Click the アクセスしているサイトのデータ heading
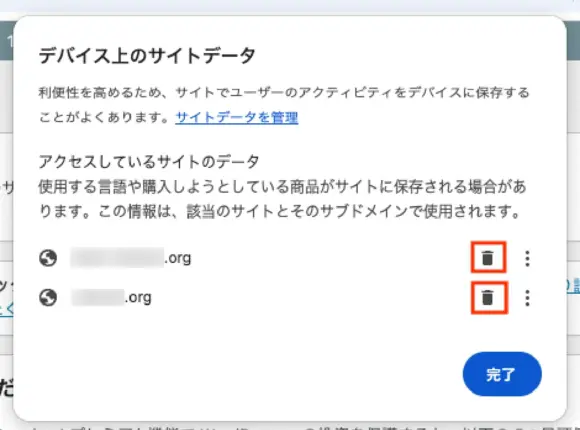This screenshot has height=430, width=580. 149,162
